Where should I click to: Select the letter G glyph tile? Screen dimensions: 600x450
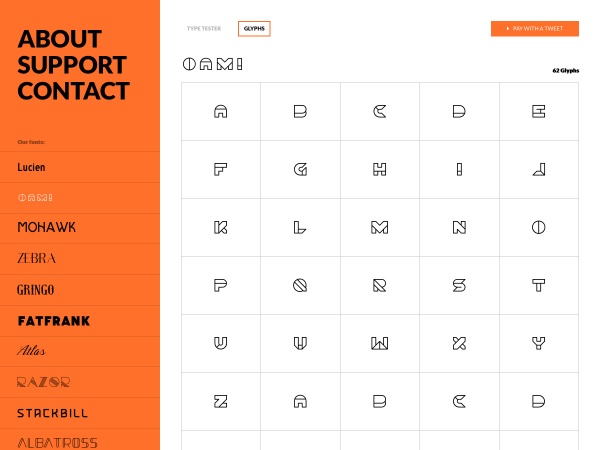pyautogui.click(x=300, y=170)
